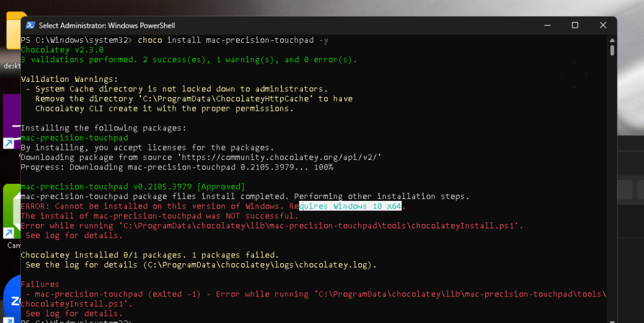
Task: Click 'By installing, you accept licenses' line
Action: (147, 147)
